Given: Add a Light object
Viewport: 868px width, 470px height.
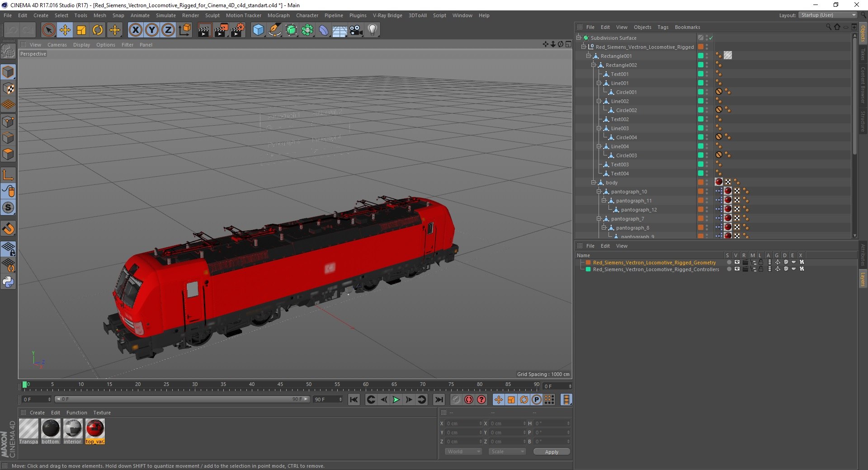Looking at the screenshot, I should pyautogui.click(x=373, y=30).
